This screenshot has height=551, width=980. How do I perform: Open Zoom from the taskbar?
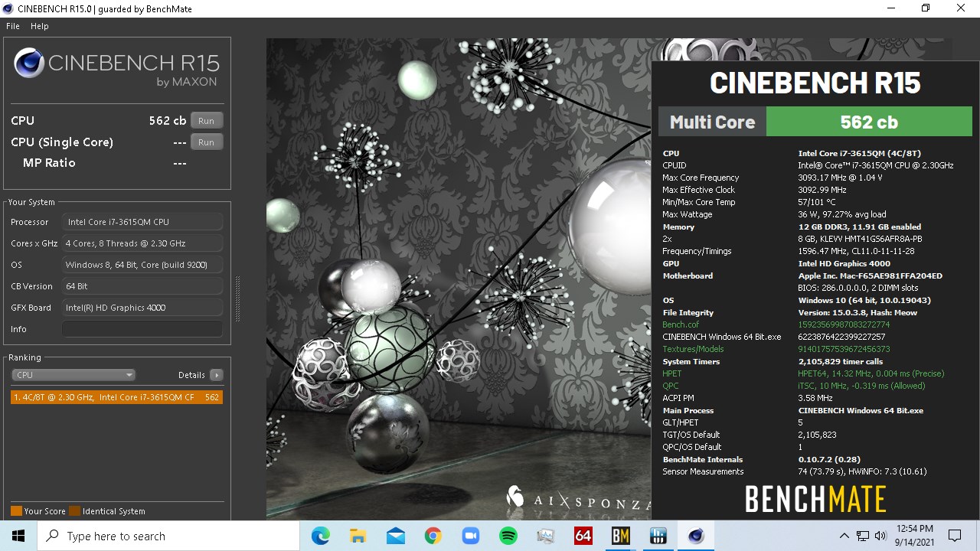tap(471, 536)
